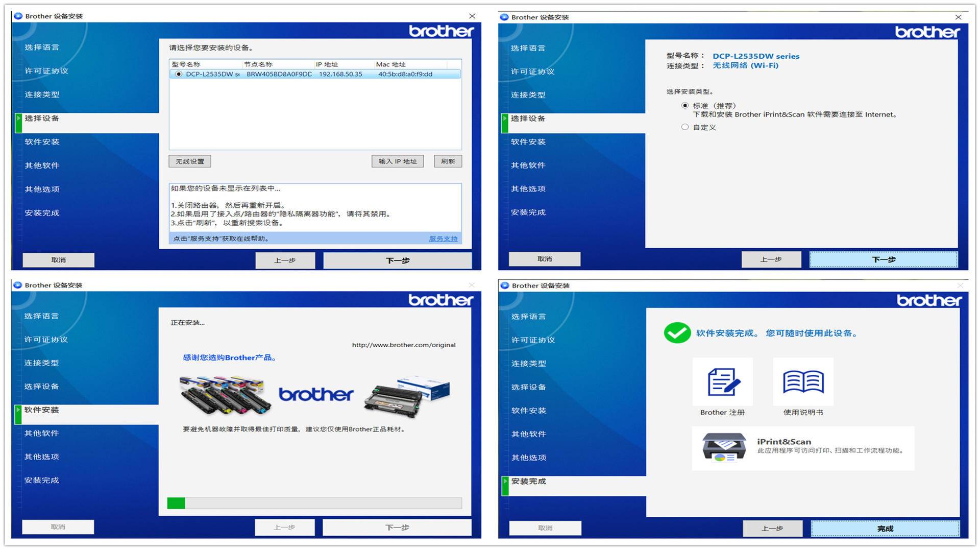Click 下一步 in installing progress window
980x550 pixels.
tap(397, 528)
